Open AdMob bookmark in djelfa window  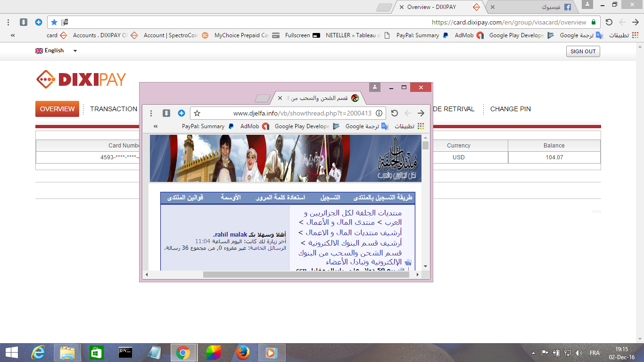(x=255, y=126)
